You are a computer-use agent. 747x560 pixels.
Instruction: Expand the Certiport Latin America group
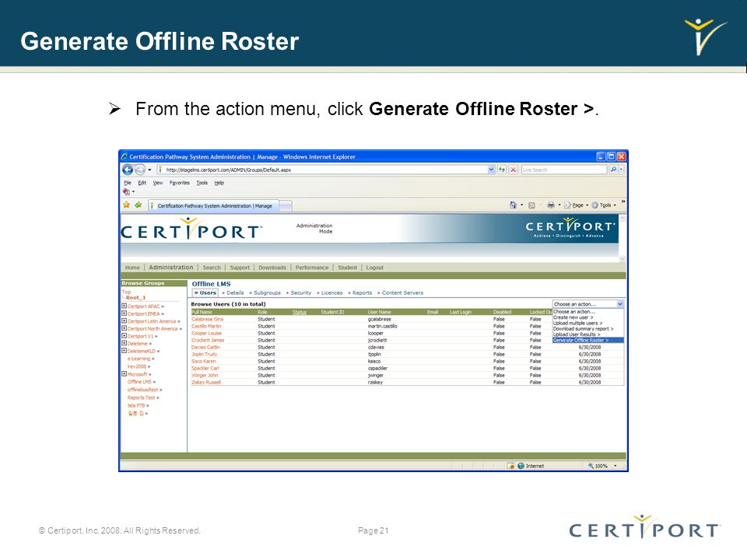[x=124, y=321]
